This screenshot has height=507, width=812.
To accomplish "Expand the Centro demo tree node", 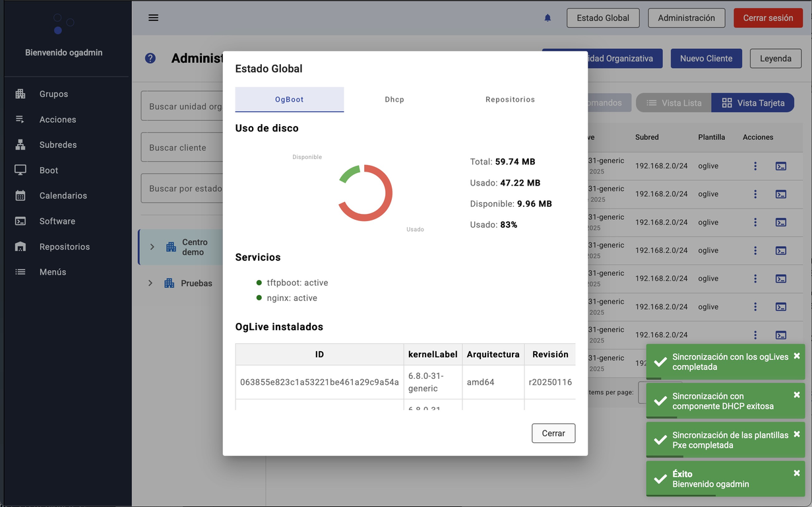I will pos(152,247).
